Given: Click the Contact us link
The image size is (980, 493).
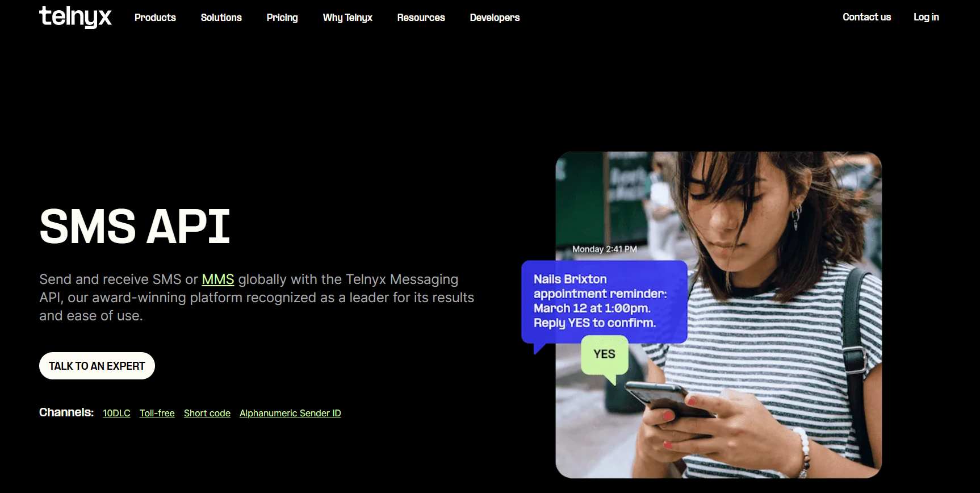Looking at the screenshot, I should click(x=867, y=17).
